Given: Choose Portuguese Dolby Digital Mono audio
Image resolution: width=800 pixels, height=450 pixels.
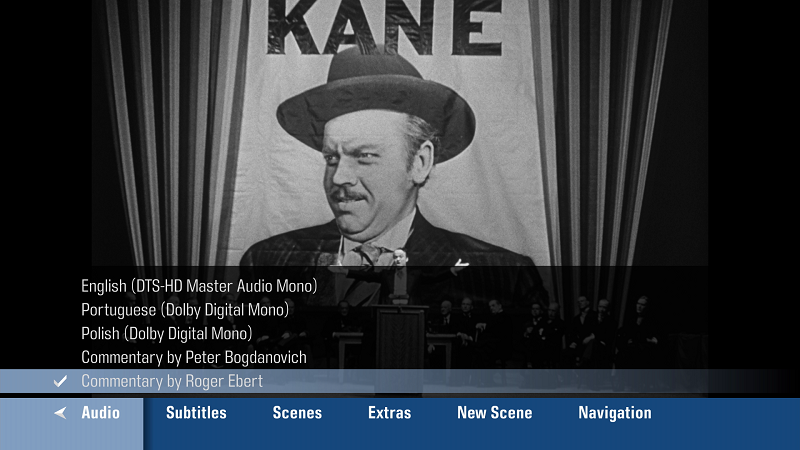Looking at the screenshot, I should (185, 310).
